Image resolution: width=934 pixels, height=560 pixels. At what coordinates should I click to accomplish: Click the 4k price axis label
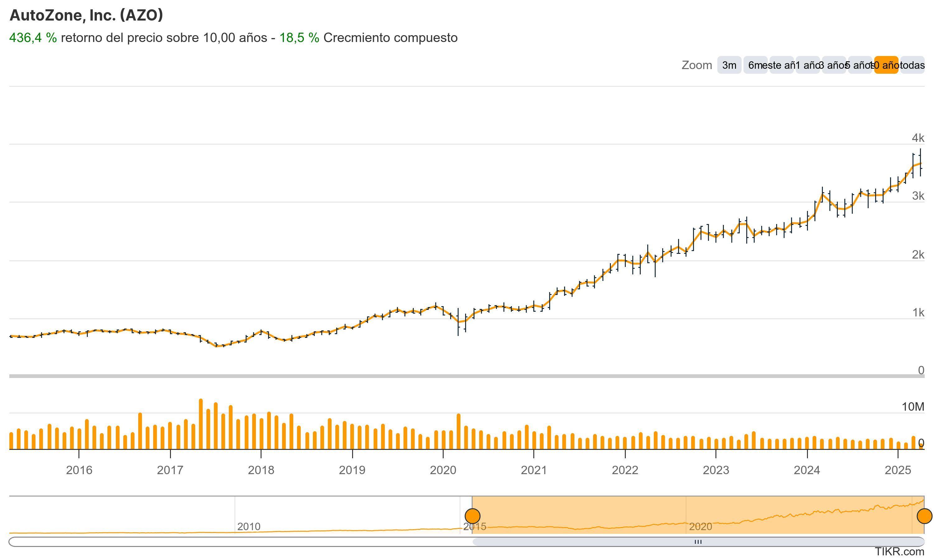(x=918, y=138)
